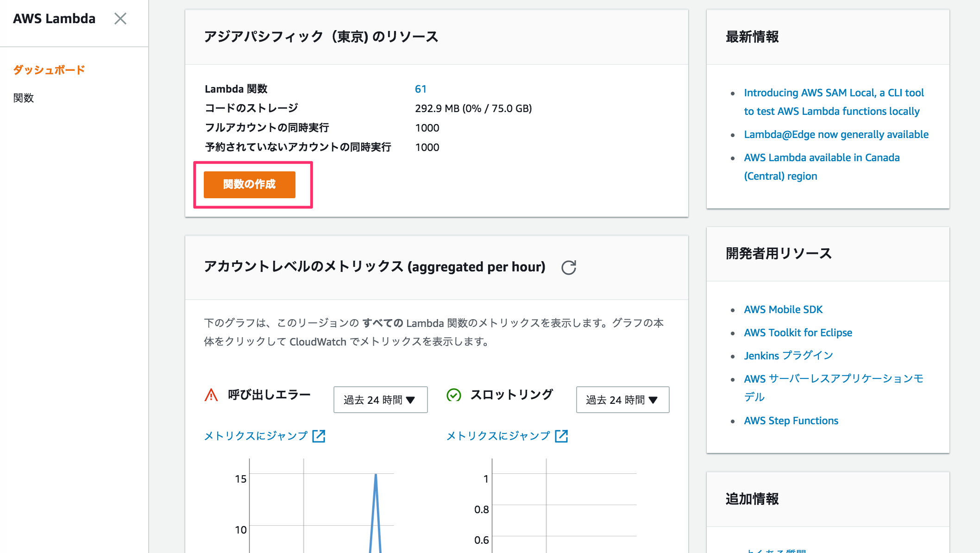
Task: Click the 最新情報 panel heading
Action: (752, 37)
